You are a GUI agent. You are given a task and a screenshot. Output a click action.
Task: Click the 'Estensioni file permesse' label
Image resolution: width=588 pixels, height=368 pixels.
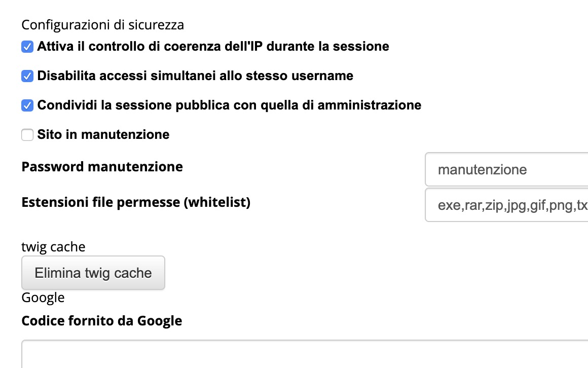(101, 202)
